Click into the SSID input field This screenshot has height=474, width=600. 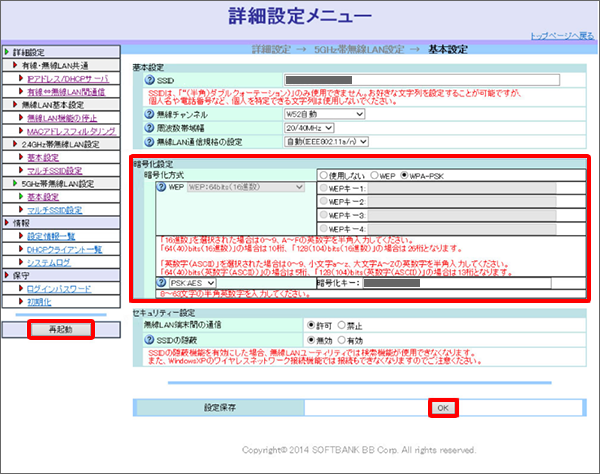422,80
